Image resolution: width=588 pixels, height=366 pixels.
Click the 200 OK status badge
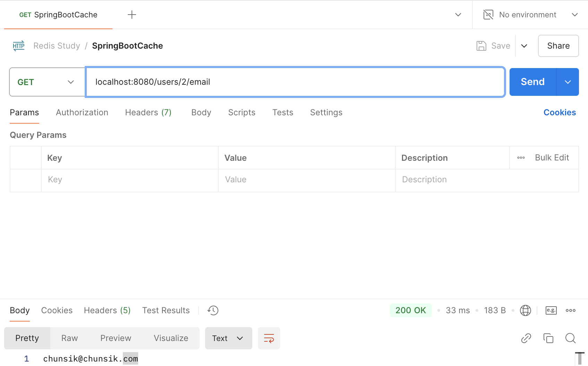[x=411, y=310]
